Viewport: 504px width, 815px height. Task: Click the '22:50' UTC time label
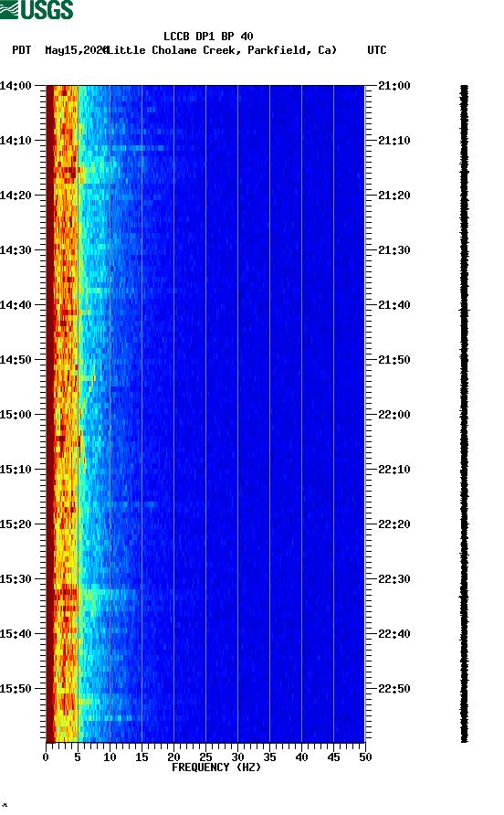point(394,689)
